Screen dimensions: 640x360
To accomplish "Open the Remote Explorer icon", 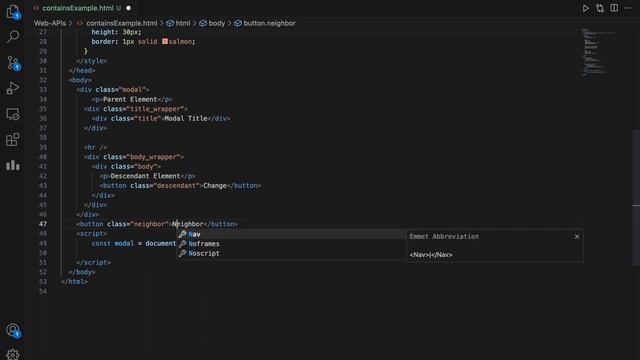I will click(13, 114).
